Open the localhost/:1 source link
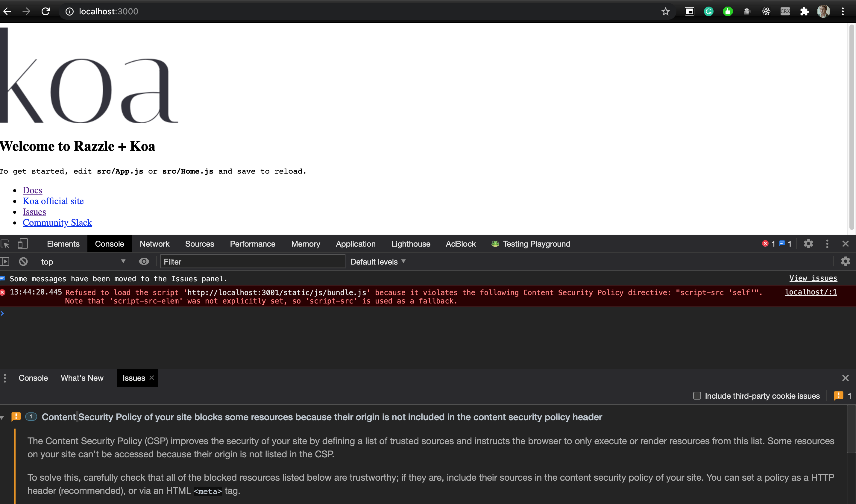 click(811, 292)
